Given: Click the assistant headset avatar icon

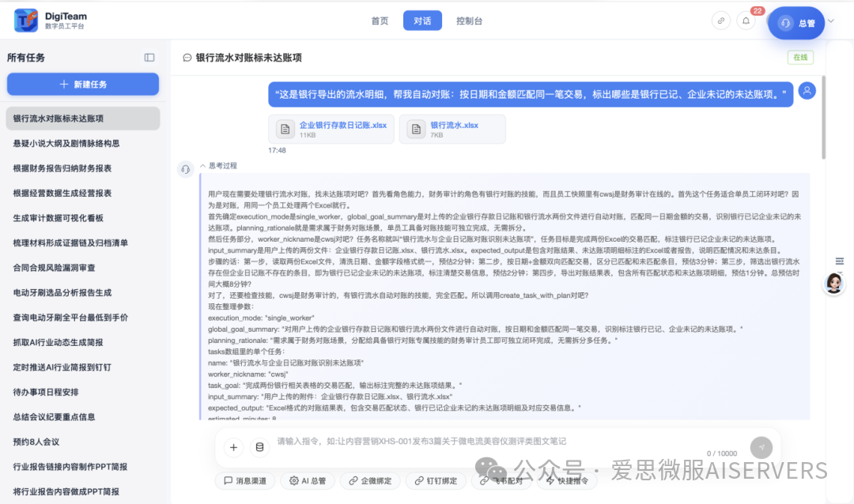Looking at the screenshot, I should coord(186,169).
